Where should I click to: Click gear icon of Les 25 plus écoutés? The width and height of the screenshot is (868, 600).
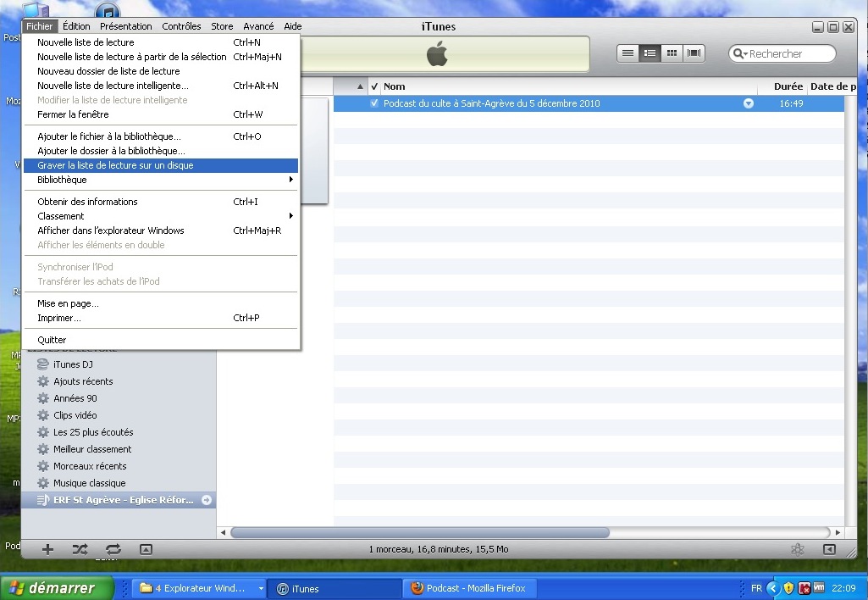tap(42, 432)
